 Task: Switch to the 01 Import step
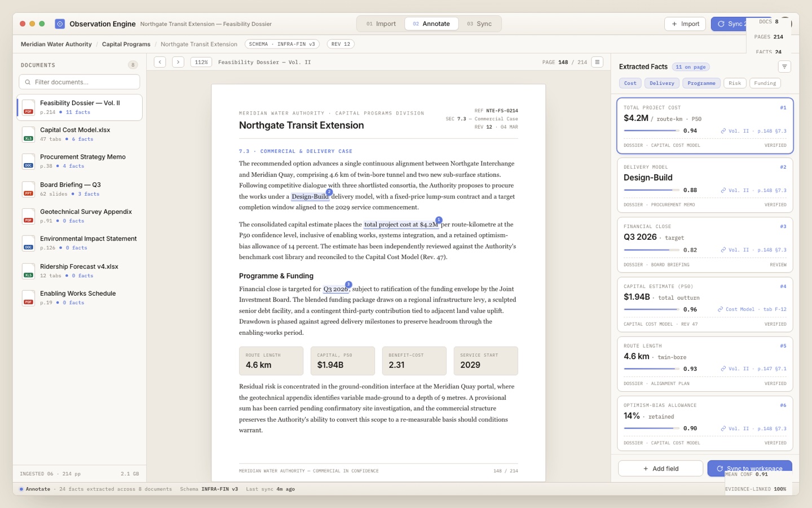381,24
